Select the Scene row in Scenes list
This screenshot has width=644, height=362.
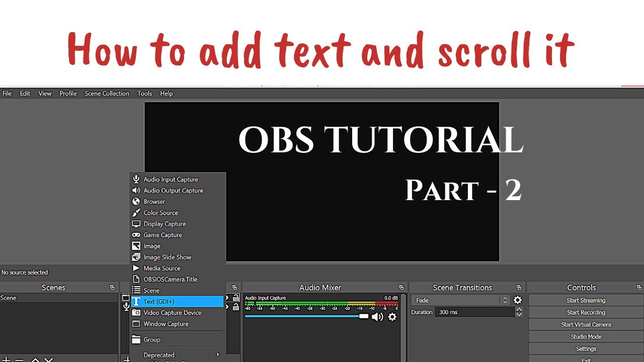point(59,298)
